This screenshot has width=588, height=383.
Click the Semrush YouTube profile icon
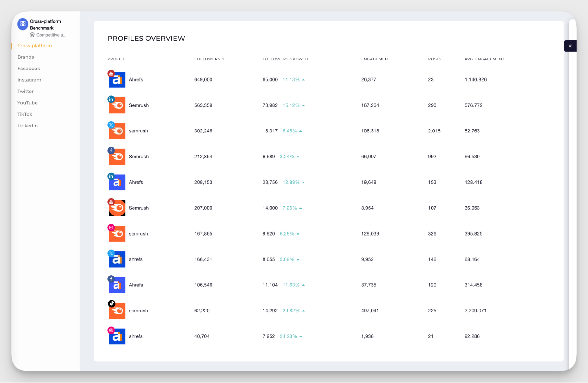(x=117, y=208)
